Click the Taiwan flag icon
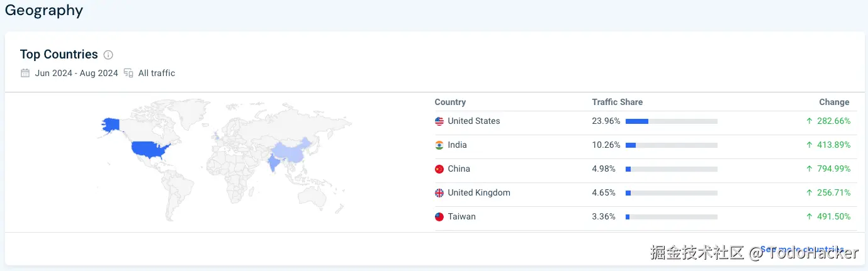The image size is (868, 271). (x=439, y=217)
